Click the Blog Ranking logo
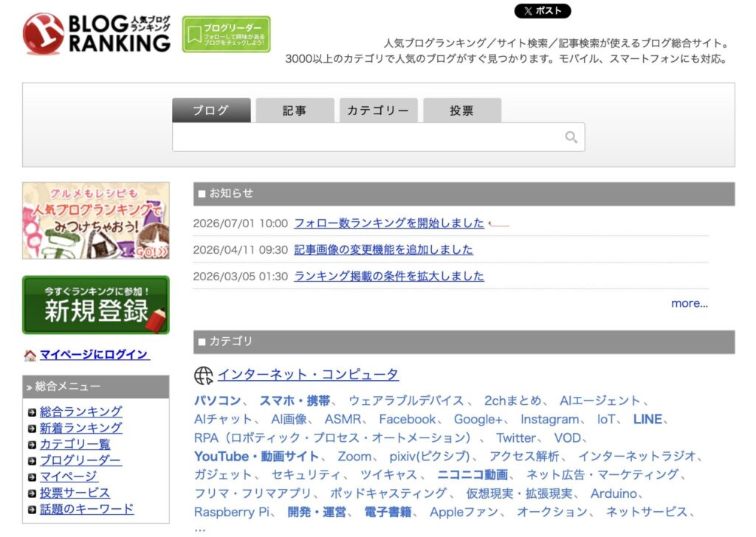The image size is (756, 537). (97, 34)
